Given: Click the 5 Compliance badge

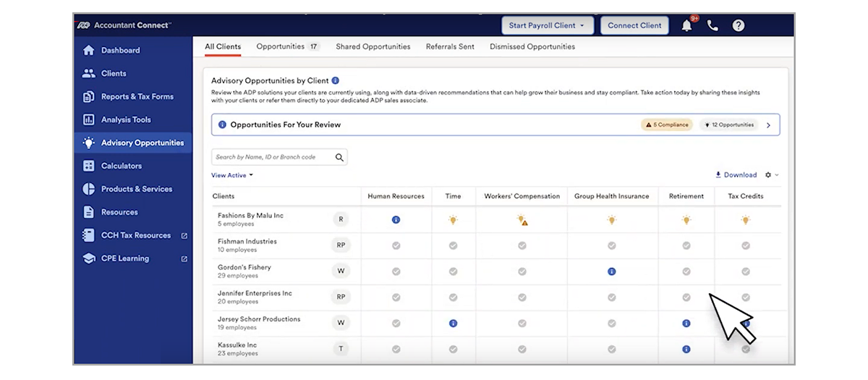Looking at the screenshot, I should click(x=666, y=124).
